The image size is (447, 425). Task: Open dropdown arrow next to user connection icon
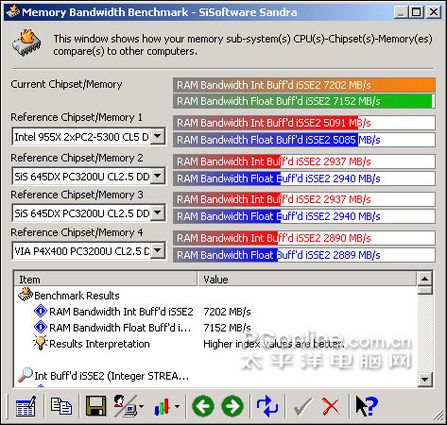click(x=141, y=407)
